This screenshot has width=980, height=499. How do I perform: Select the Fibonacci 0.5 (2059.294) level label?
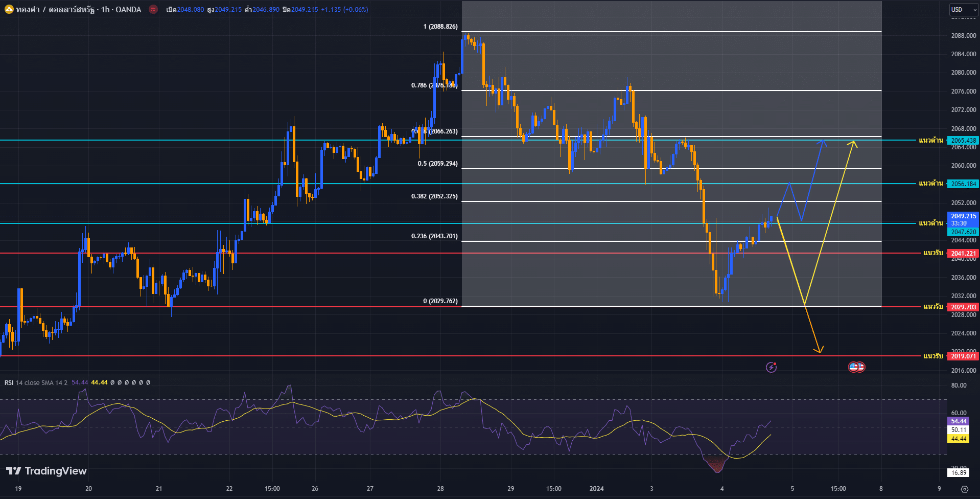437,164
